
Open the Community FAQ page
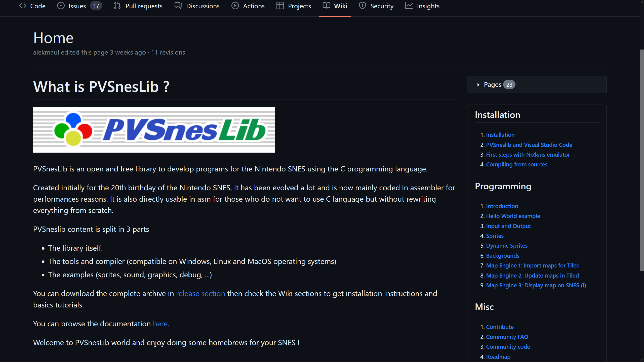coord(507,337)
